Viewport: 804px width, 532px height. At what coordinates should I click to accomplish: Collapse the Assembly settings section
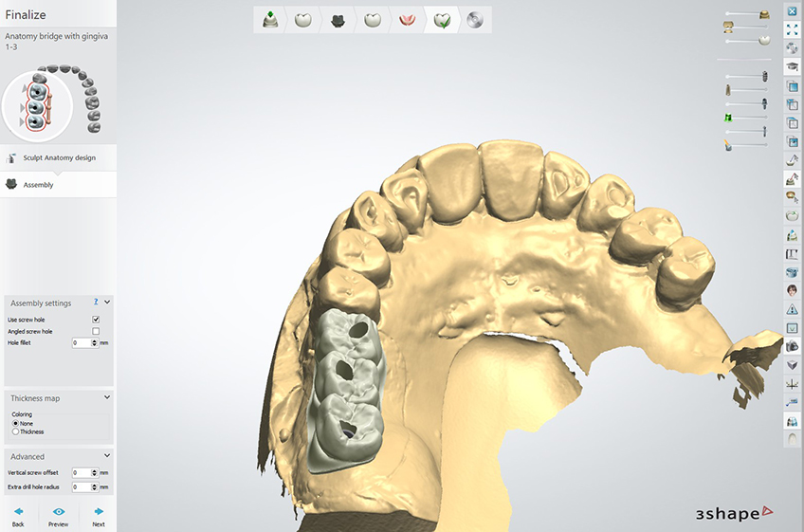[x=107, y=303]
